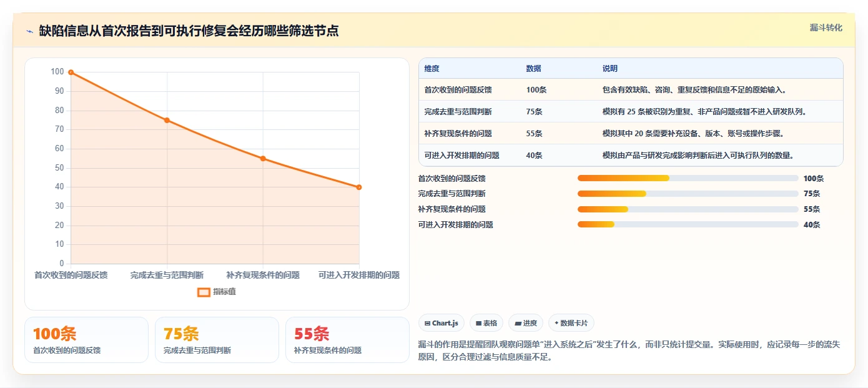The height and width of the screenshot is (388, 868).
Task: Click description starting 包含有效缺陷、咨询
Action: coord(694,90)
